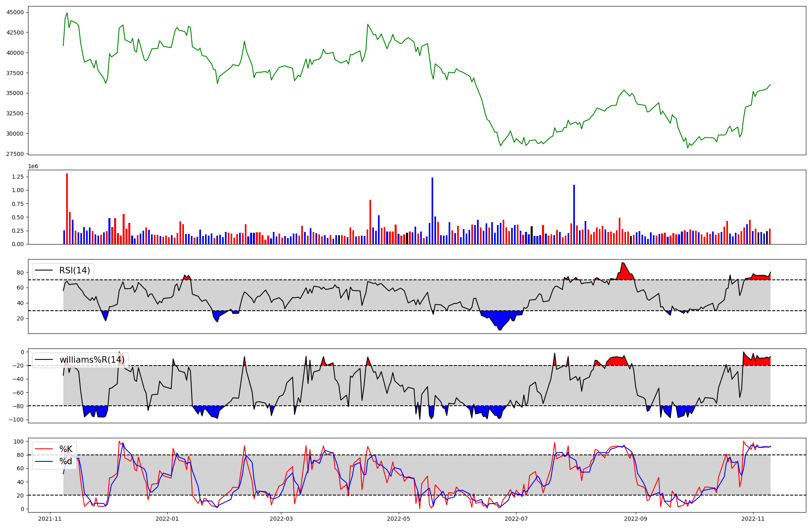
Task: Click the williams%R(14) legend label
Action: point(91,360)
